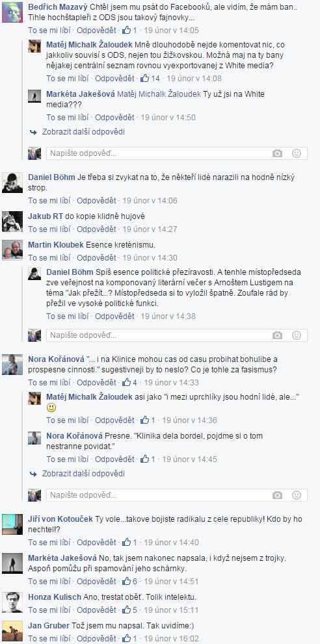
Task: Like Jakub RT's comment
Action: (x=49, y=229)
